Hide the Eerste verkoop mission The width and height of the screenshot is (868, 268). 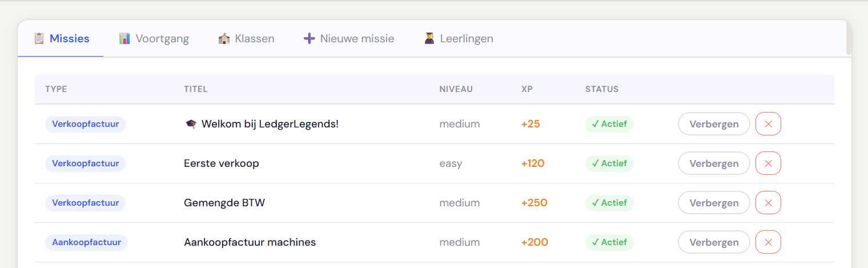click(714, 163)
